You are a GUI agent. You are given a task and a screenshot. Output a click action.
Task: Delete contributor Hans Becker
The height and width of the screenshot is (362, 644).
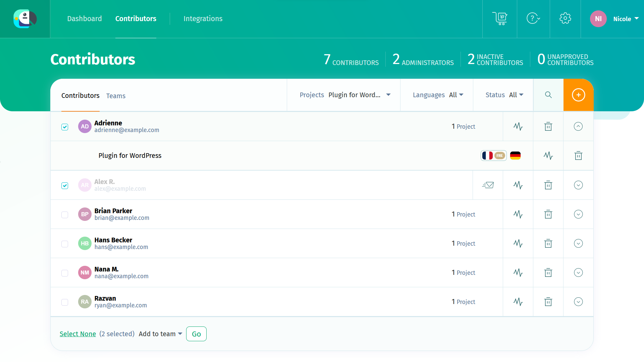pos(548,243)
